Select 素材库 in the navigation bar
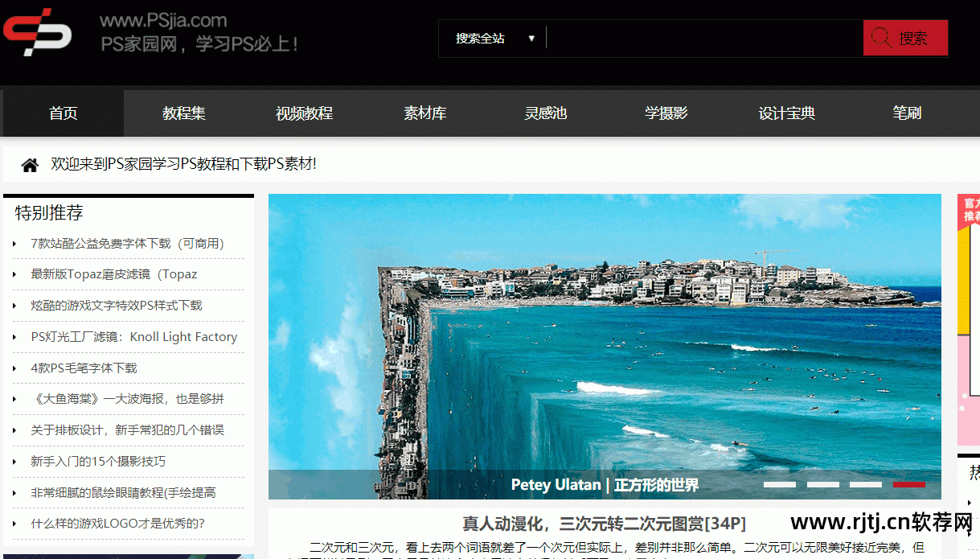Screen dimensions: 980x559 [x=424, y=113]
